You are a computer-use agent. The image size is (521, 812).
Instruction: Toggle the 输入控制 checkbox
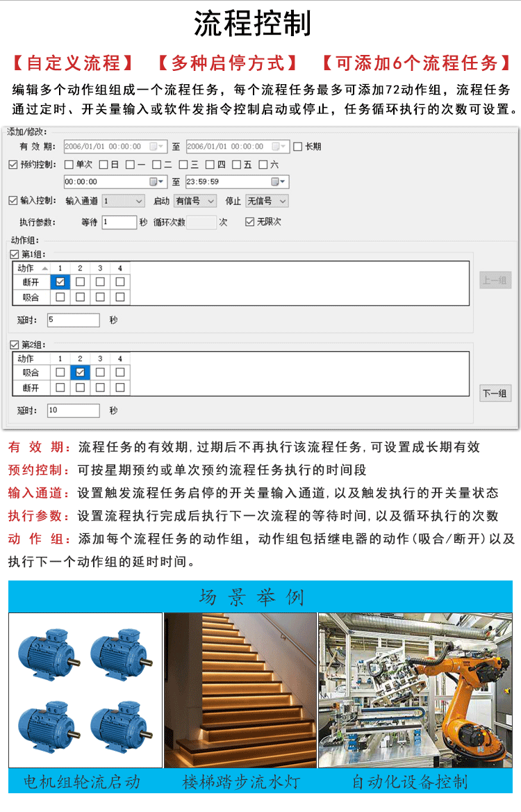[x=13, y=200]
